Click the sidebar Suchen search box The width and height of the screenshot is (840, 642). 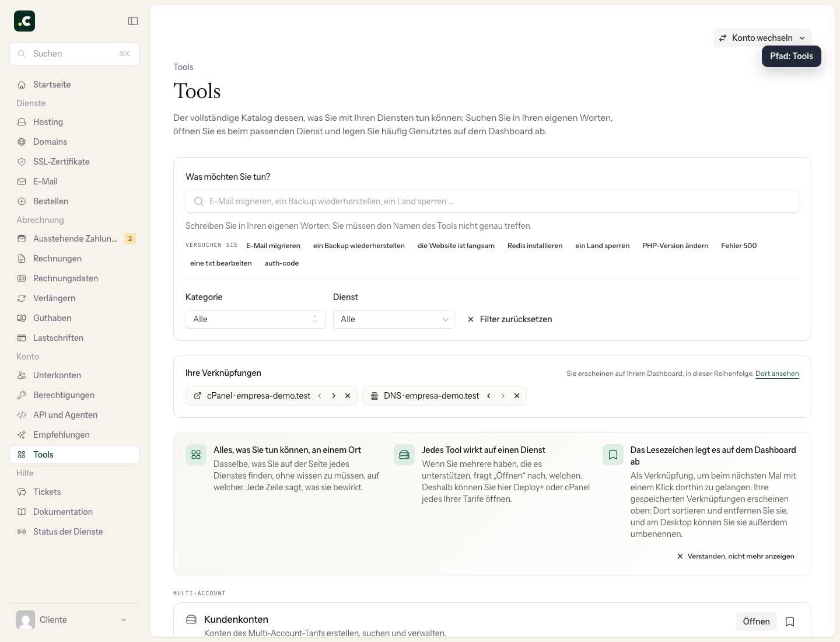tap(75, 54)
